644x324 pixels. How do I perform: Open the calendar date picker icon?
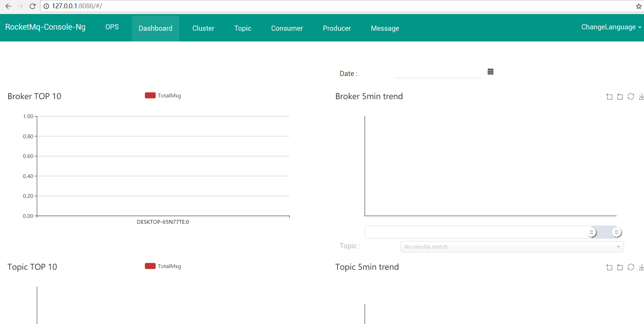pos(490,72)
